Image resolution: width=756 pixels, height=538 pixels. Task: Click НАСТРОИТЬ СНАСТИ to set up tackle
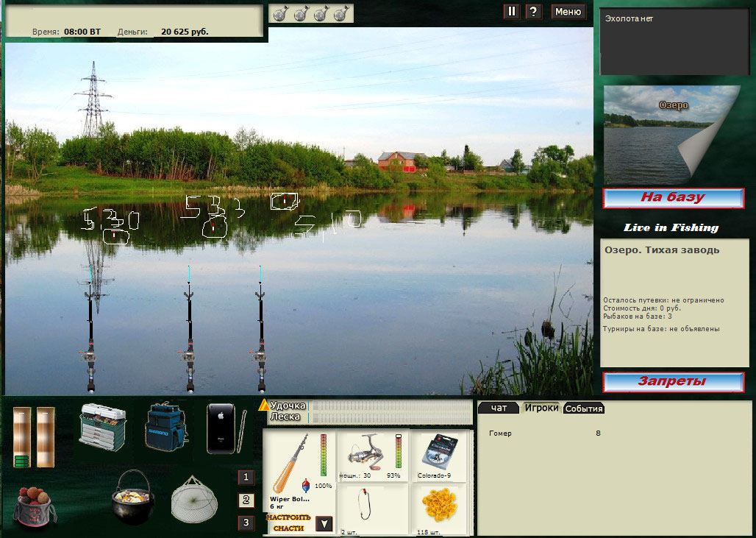288,523
